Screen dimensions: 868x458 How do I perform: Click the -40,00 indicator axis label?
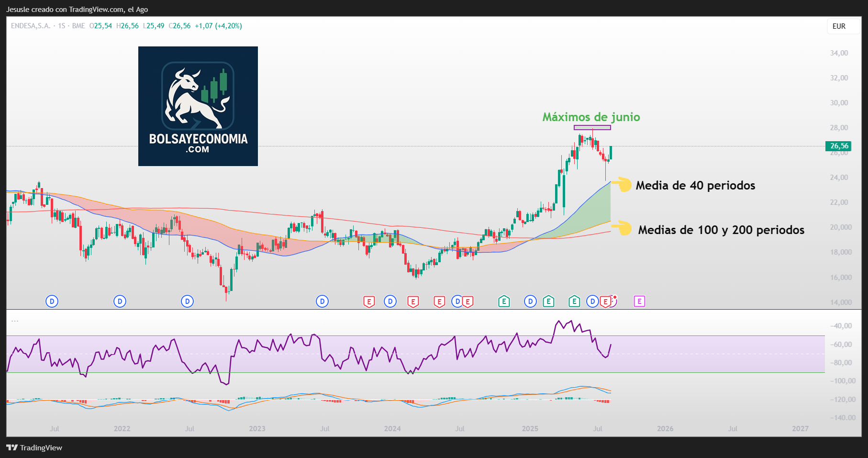tap(841, 326)
